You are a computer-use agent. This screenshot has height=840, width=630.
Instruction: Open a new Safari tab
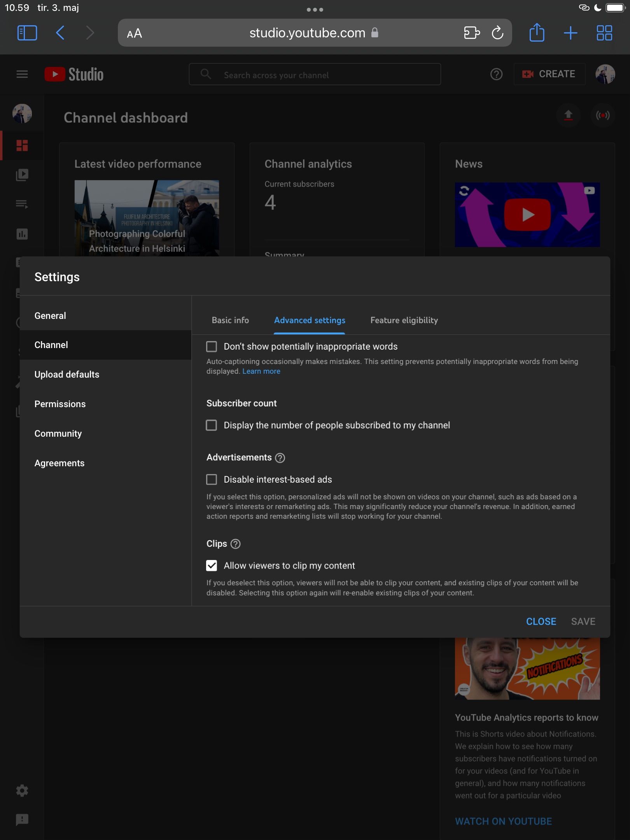pyautogui.click(x=570, y=33)
